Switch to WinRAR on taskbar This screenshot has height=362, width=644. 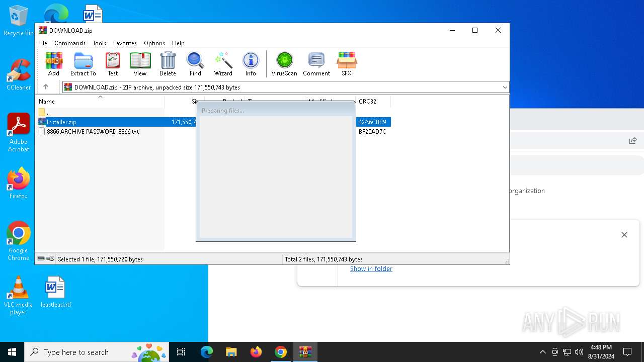point(305,352)
